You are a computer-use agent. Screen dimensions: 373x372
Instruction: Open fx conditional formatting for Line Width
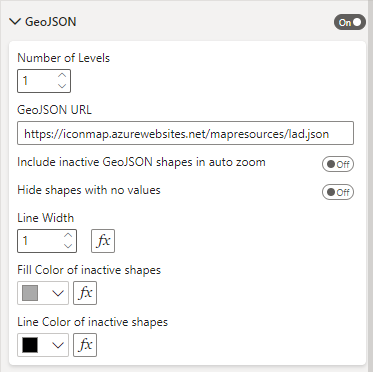coord(103,241)
